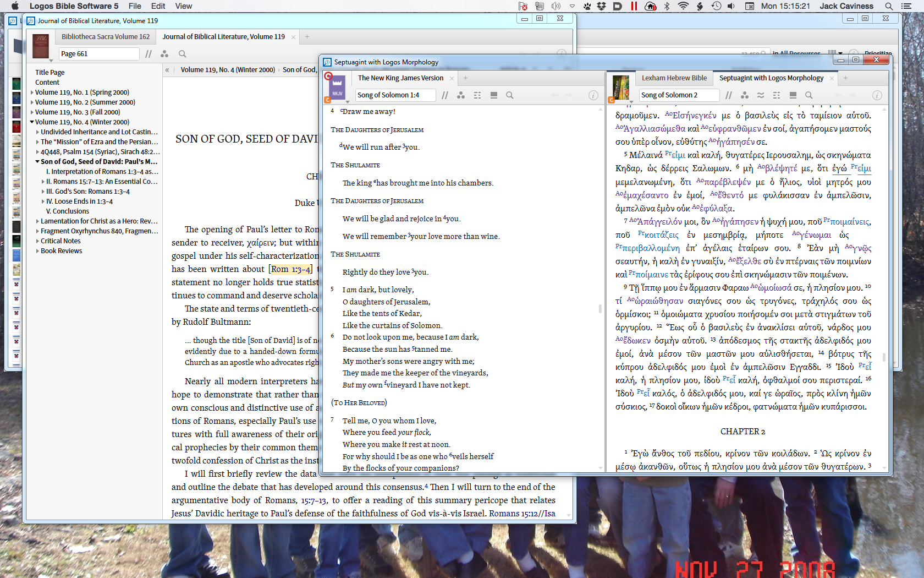Click the Rom 1:3-4 reference link

[x=290, y=269]
